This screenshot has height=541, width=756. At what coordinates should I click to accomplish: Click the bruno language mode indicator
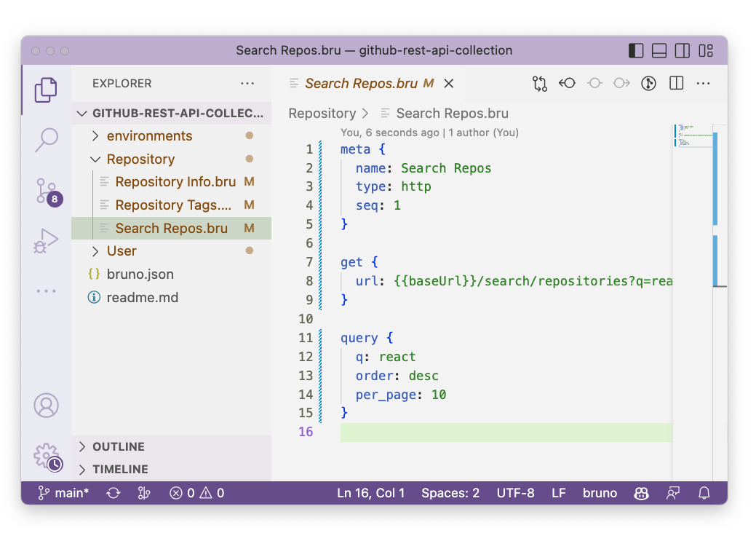click(600, 493)
